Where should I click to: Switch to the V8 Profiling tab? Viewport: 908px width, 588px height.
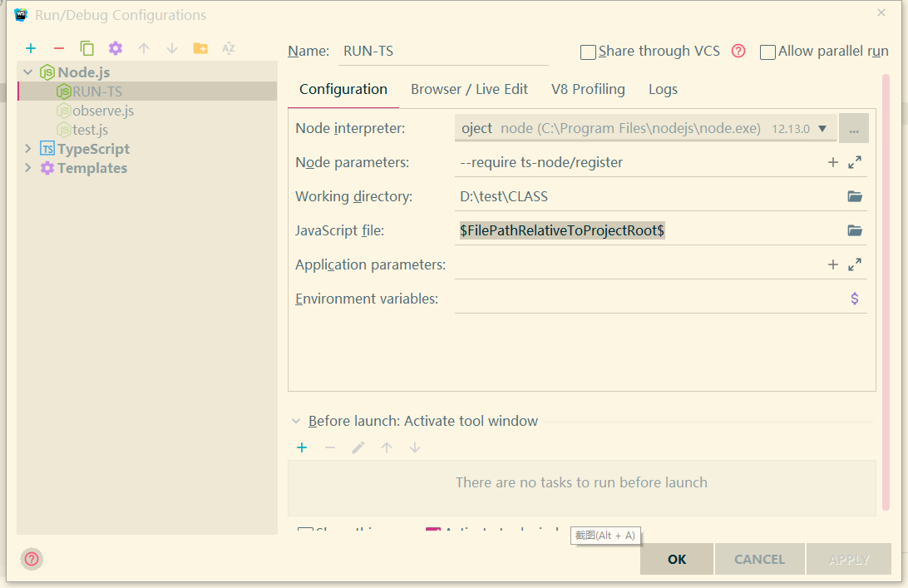point(588,89)
